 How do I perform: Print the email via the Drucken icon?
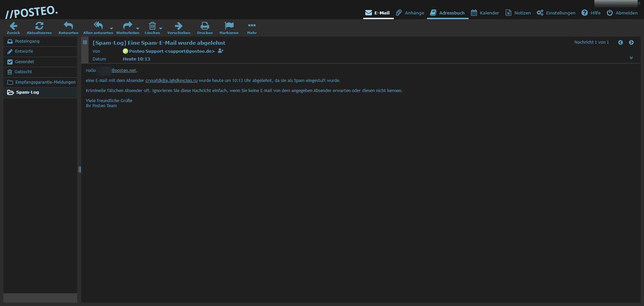[205, 26]
